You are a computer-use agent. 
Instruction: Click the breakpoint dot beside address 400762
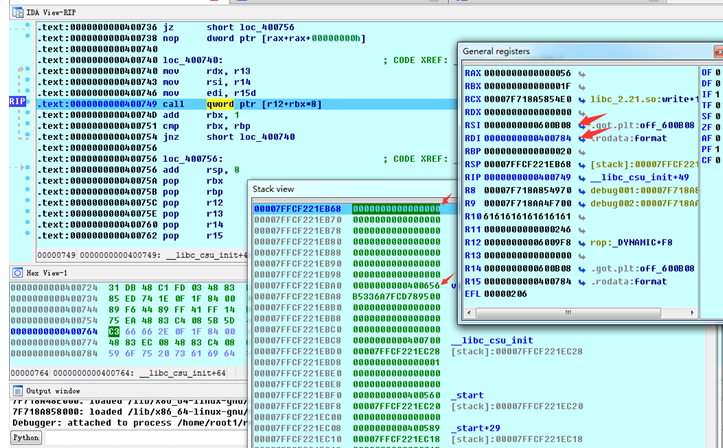28,233
